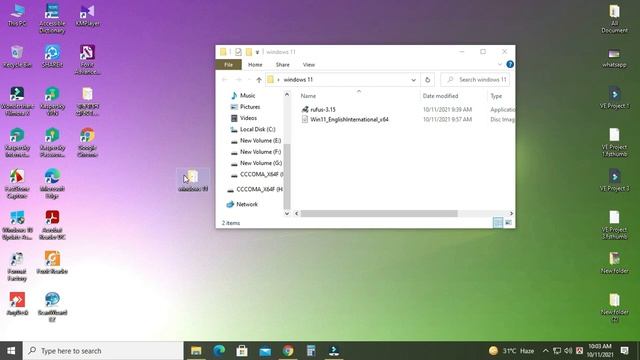The image size is (640, 360).
Task: Select the Format Factory desktop shortcut
Action: [17, 266]
